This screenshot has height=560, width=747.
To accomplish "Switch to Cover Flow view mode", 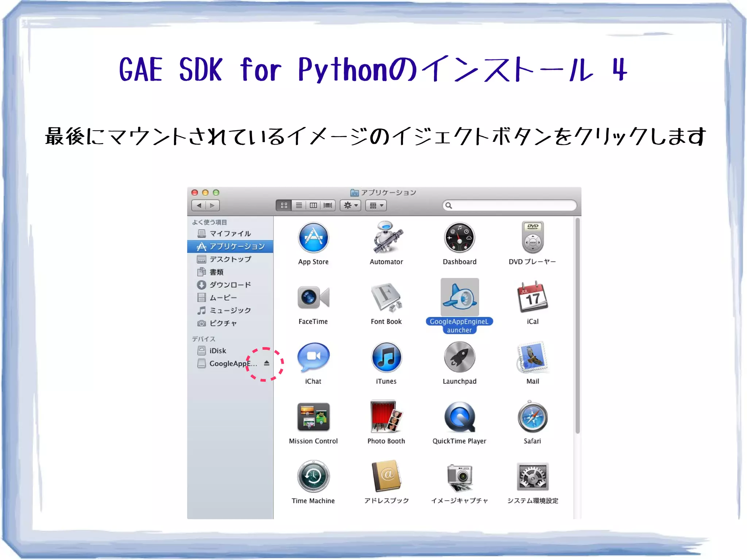I will coord(328,205).
